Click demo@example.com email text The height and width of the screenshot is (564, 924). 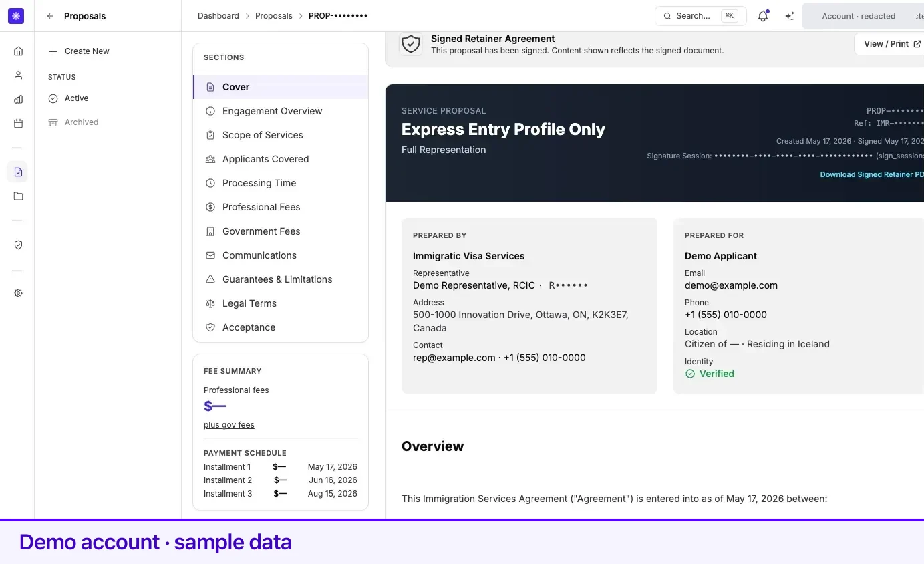coord(731,285)
